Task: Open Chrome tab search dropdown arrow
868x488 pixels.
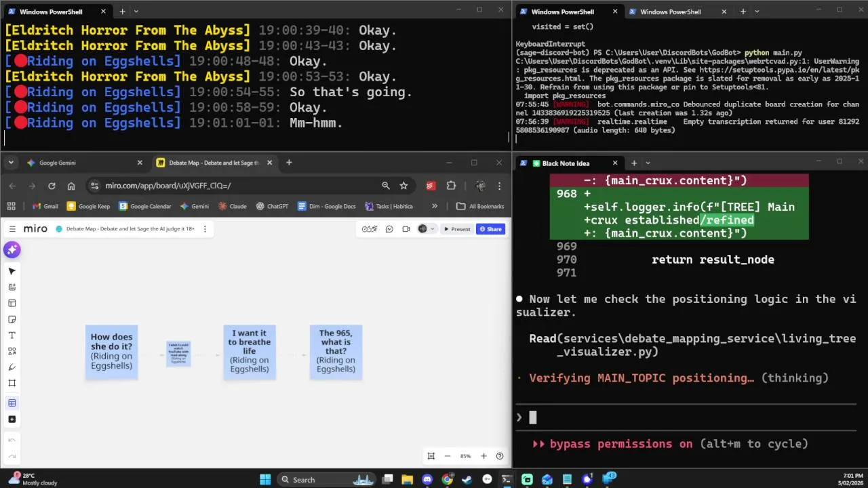Action: click(11, 163)
